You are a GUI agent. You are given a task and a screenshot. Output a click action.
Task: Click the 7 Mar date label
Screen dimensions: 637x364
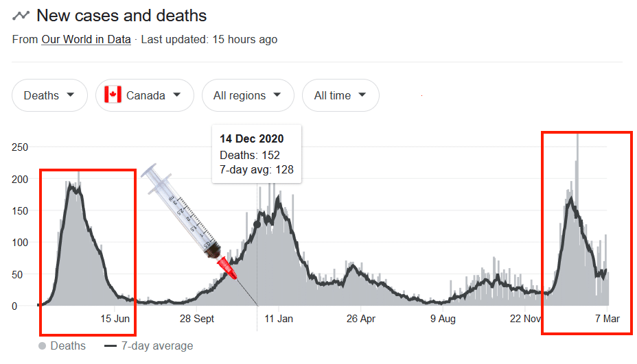tap(607, 319)
